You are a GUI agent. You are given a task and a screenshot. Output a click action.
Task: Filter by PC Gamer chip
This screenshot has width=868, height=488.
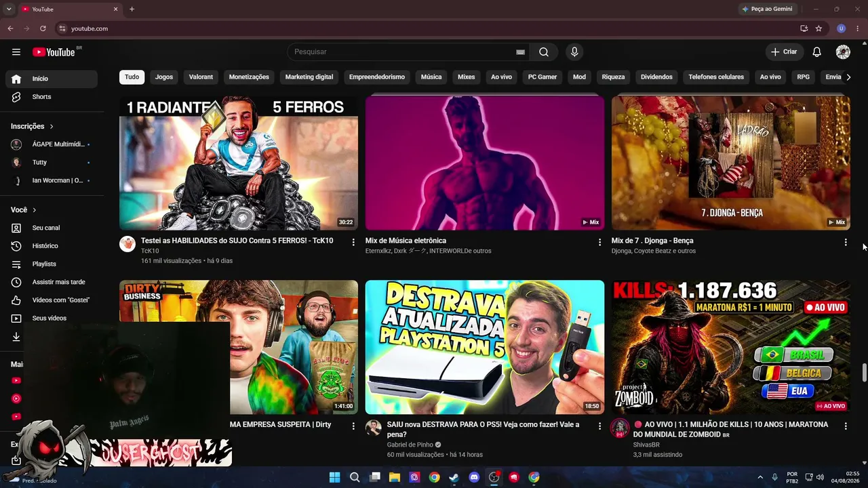(542, 77)
